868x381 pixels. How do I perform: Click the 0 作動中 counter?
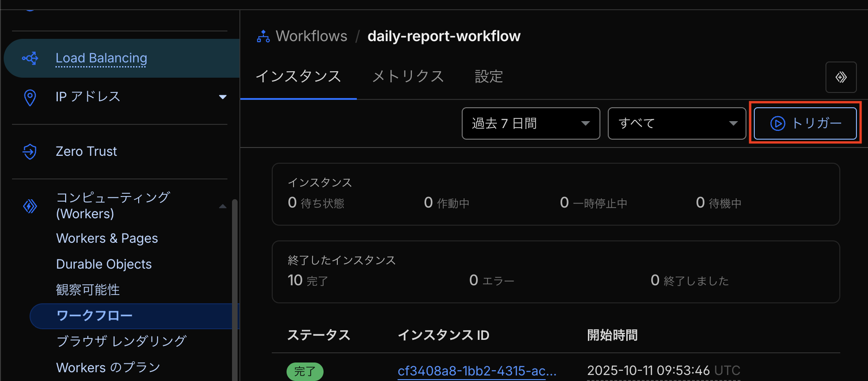click(x=446, y=203)
